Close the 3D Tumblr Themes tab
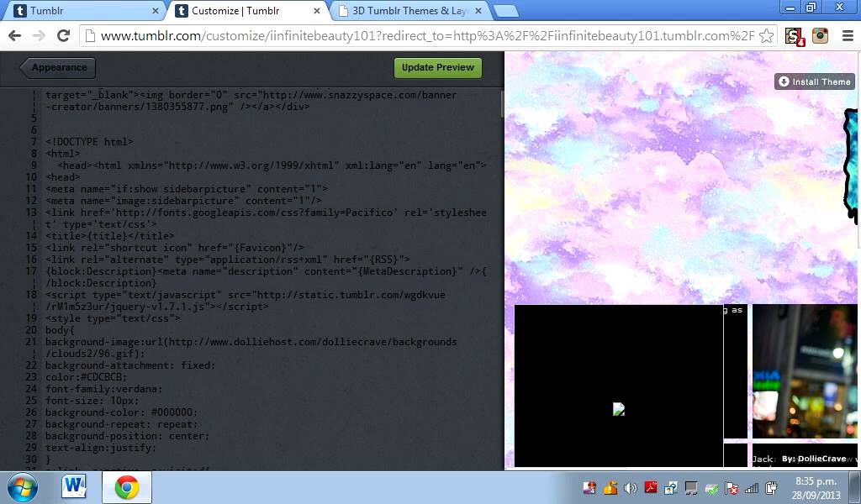Image resolution: width=861 pixels, height=504 pixels. pos(478,11)
